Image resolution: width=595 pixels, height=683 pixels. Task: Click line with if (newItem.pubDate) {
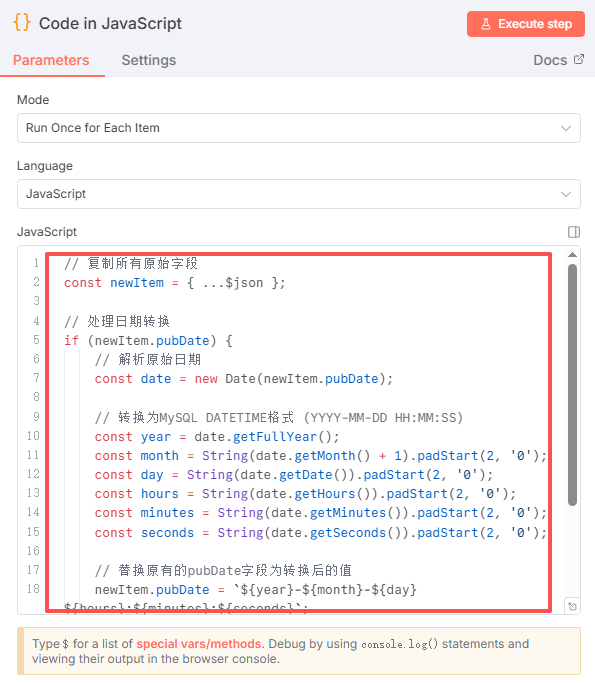click(148, 341)
